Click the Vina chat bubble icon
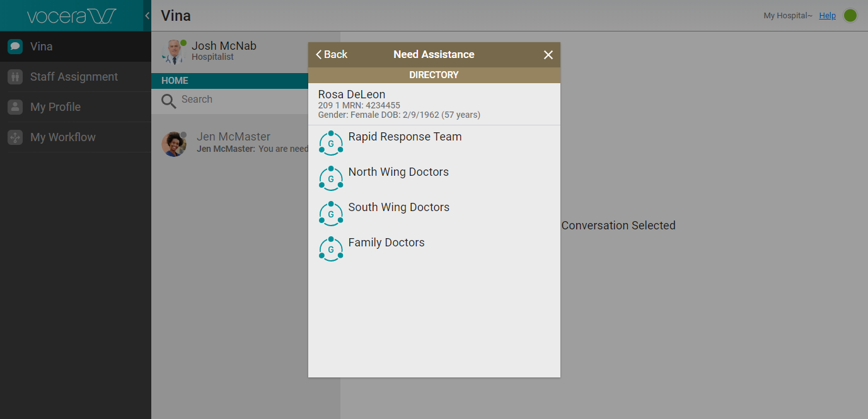The image size is (868, 419). [x=15, y=47]
